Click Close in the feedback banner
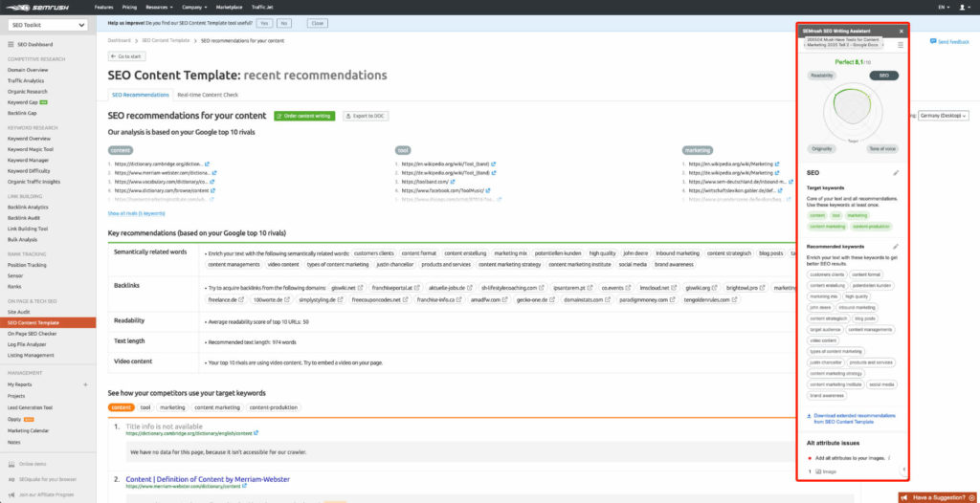Viewport: 980px width, 503px height. pos(318,23)
